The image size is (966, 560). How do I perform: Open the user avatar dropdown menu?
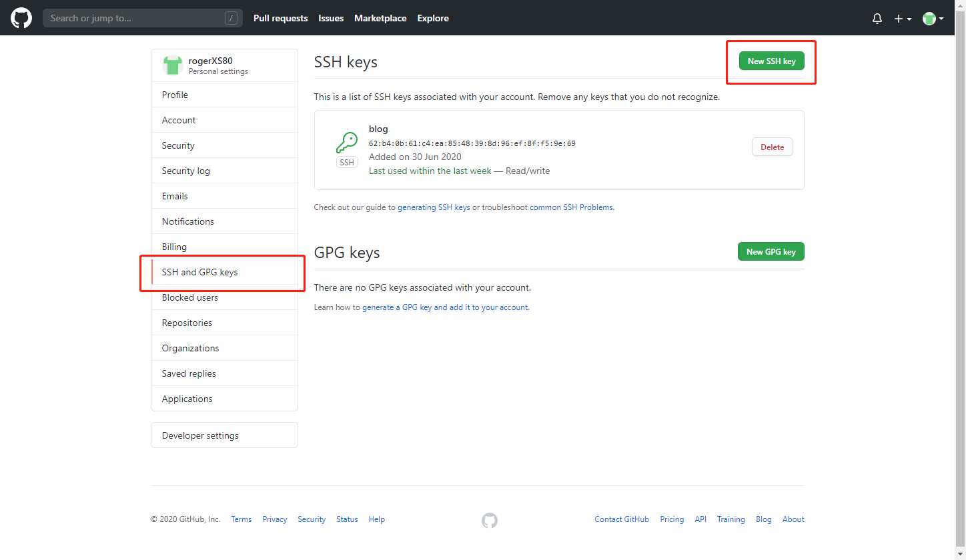[x=933, y=19]
